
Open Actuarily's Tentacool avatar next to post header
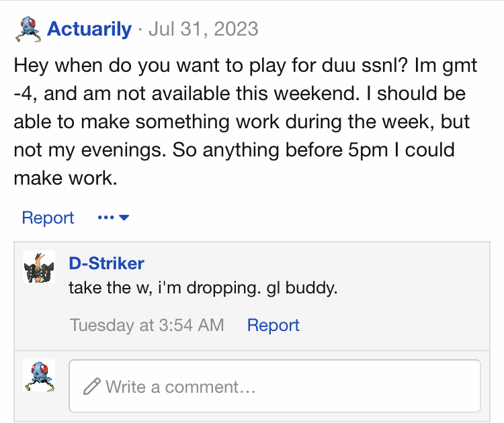pos(28,30)
